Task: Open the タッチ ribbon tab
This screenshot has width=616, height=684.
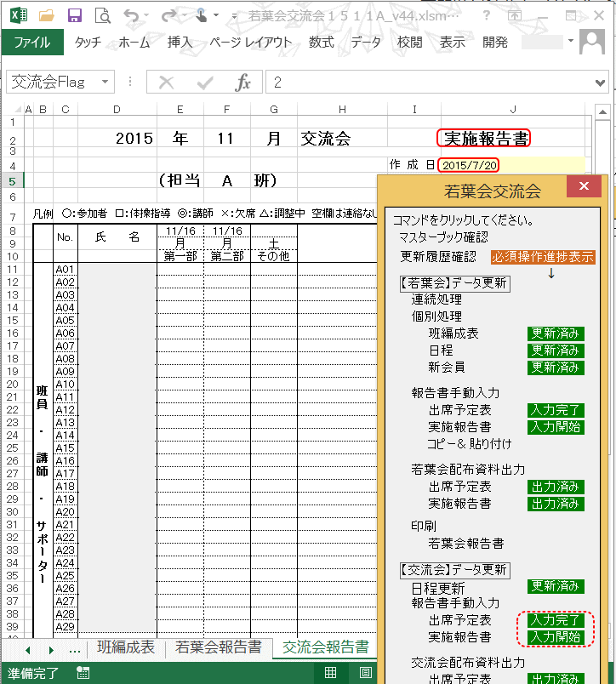Action: pyautogui.click(x=88, y=43)
